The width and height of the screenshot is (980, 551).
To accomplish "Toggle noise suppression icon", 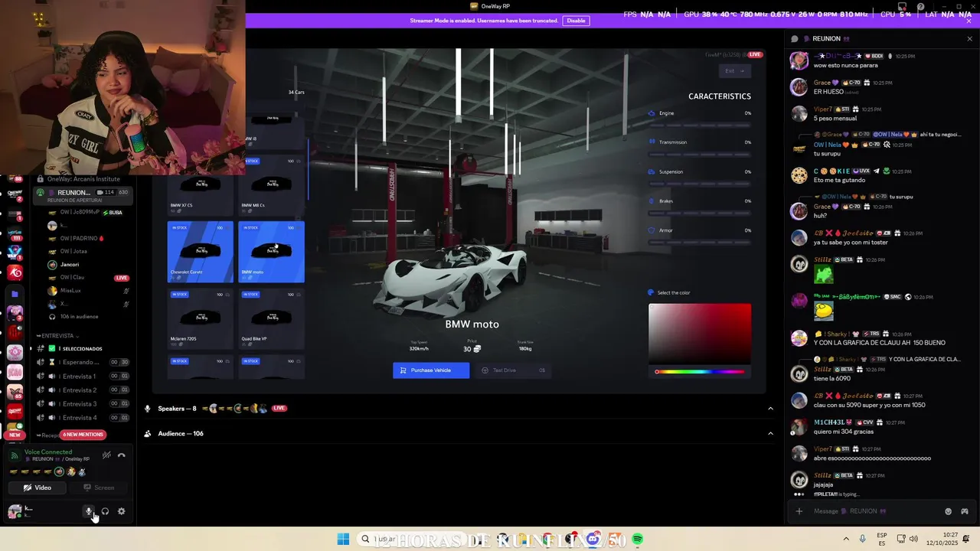I will pos(106,455).
